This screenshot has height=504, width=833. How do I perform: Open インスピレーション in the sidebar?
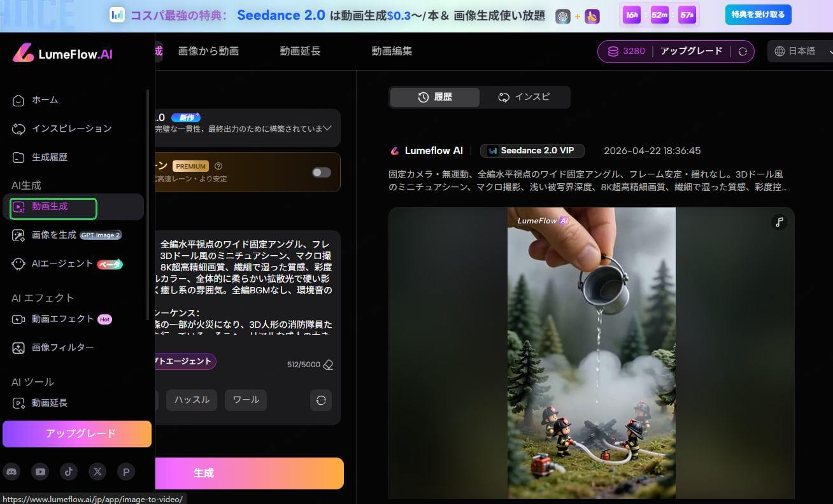coord(73,129)
